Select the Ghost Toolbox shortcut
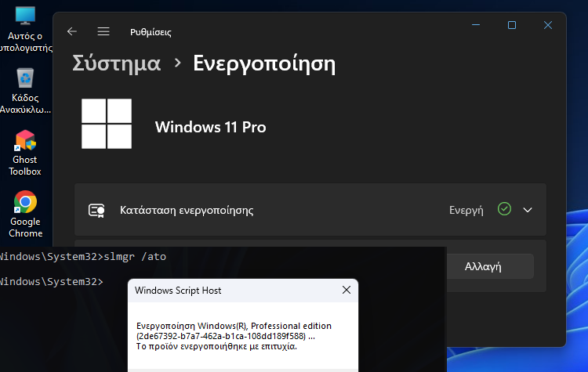 click(x=25, y=153)
